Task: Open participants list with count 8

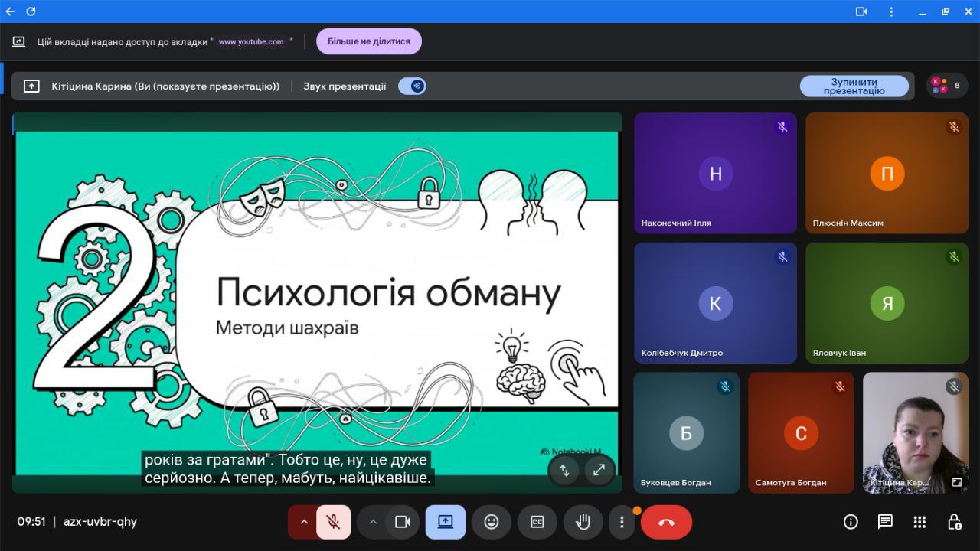Action: (x=947, y=86)
